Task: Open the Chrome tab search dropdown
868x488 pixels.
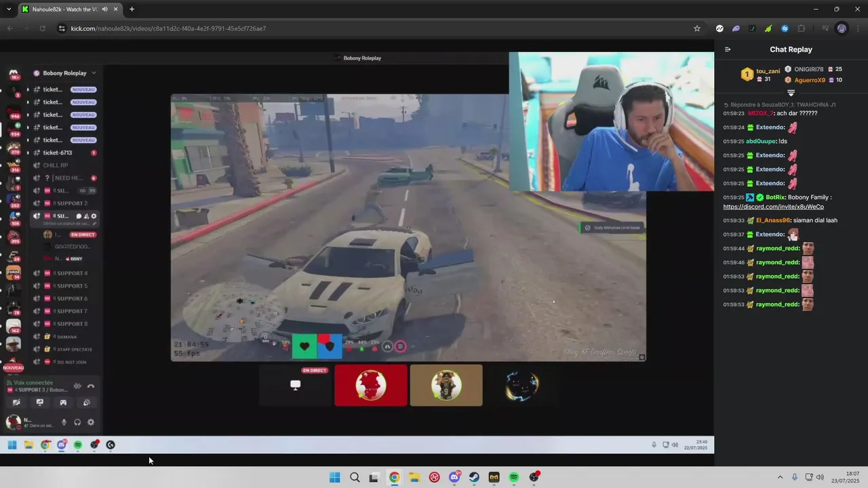Action: [9, 9]
